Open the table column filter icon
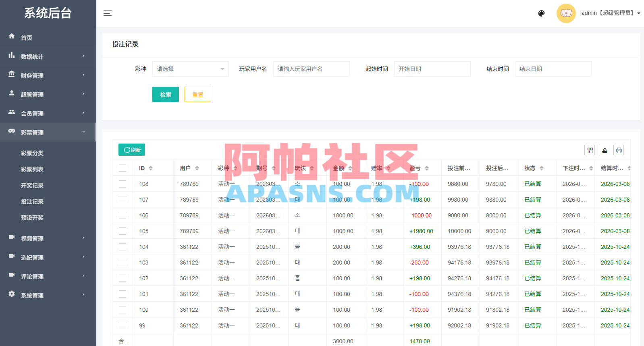Image resolution: width=644 pixels, height=346 pixels. [x=590, y=150]
